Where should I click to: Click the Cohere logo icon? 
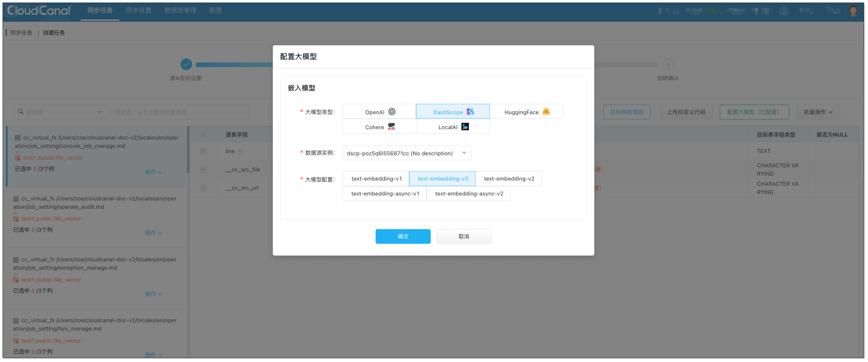[x=391, y=127]
